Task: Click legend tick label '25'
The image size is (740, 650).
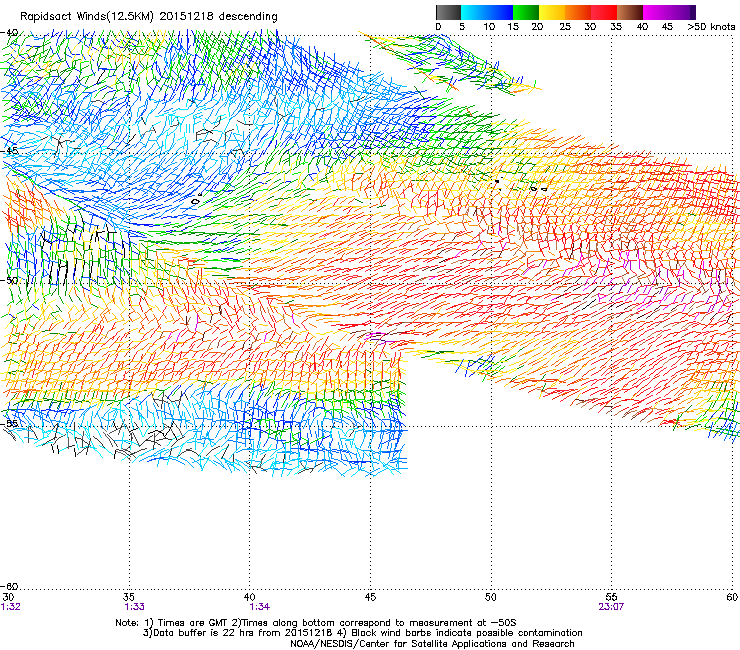Action: pos(565,27)
